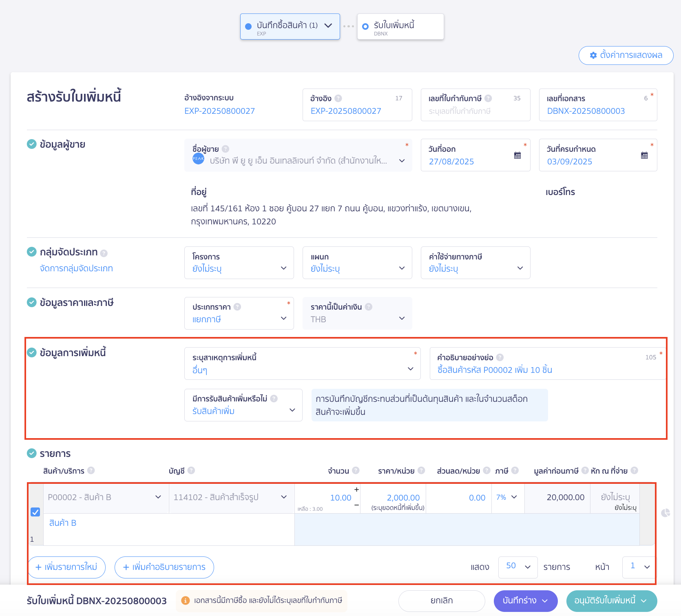Open the จัดการกลุ่มจัดประเภท link
This screenshot has width=681, height=616.
(x=76, y=268)
